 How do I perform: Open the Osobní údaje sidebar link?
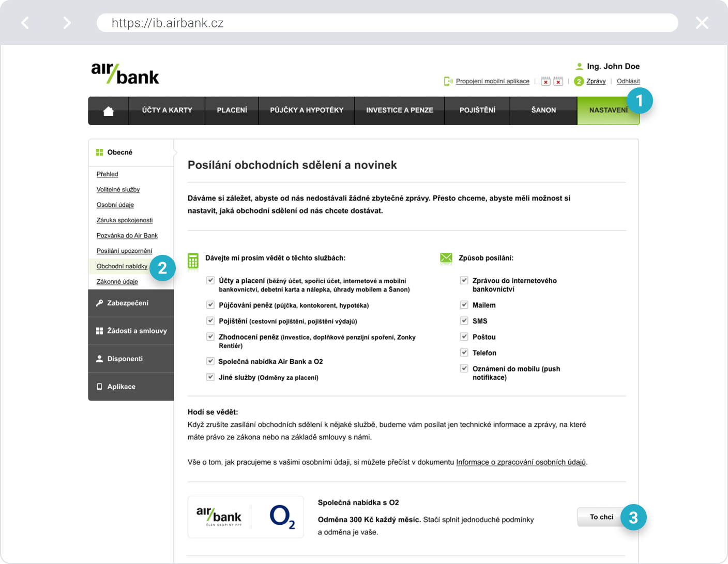[115, 205]
